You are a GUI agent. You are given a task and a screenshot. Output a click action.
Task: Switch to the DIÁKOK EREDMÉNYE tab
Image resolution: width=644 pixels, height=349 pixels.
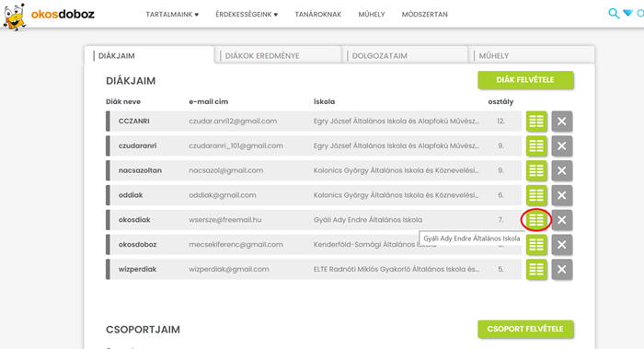[278, 55]
